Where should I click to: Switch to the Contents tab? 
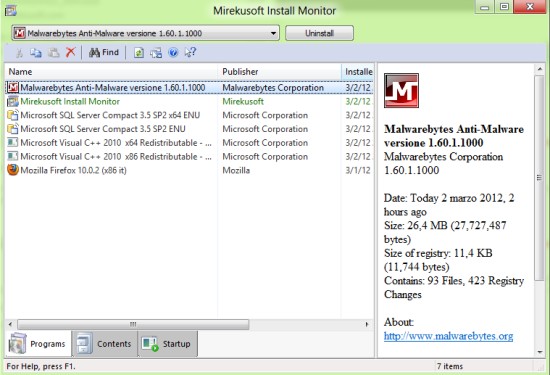tap(105, 343)
